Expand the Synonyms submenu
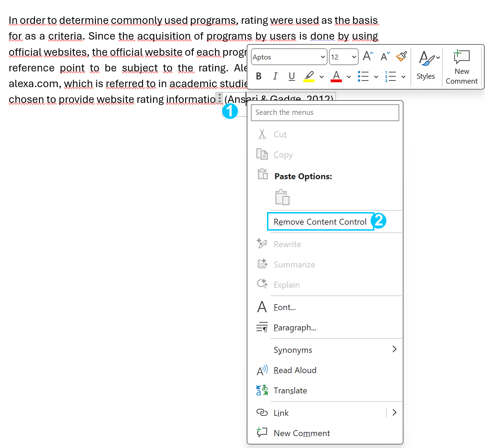485x448 pixels. click(x=394, y=349)
